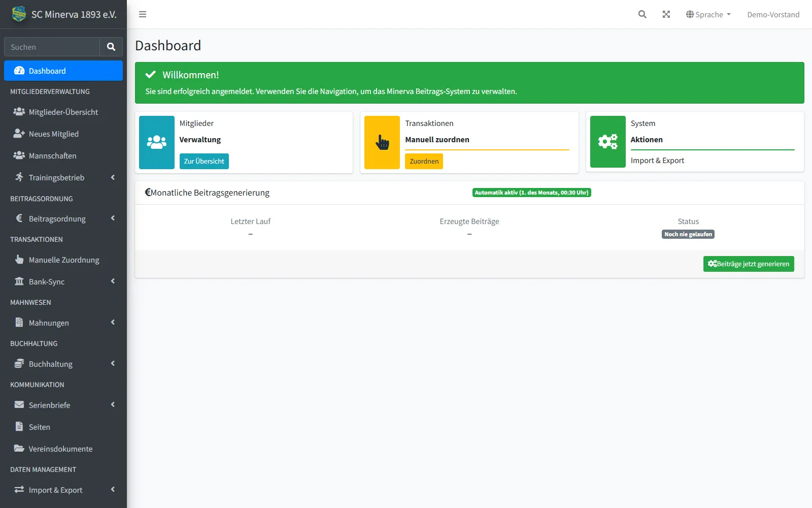Open Neues Mitglied in the sidebar

pos(63,134)
